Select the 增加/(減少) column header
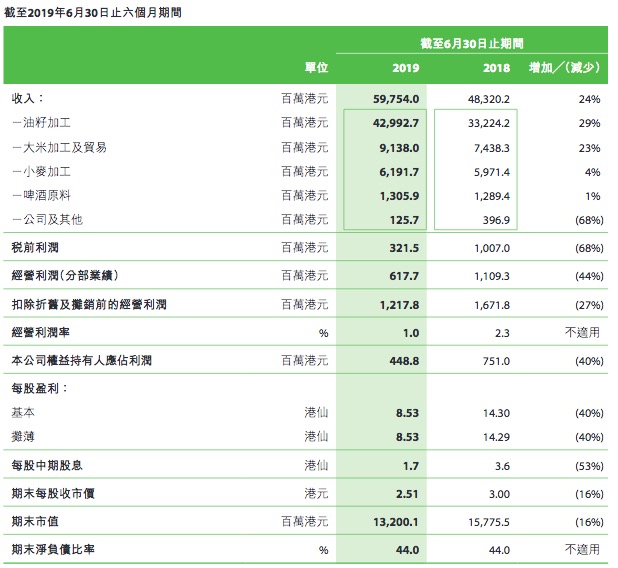This screenshot has width=618, height=568. pos(564,68)
